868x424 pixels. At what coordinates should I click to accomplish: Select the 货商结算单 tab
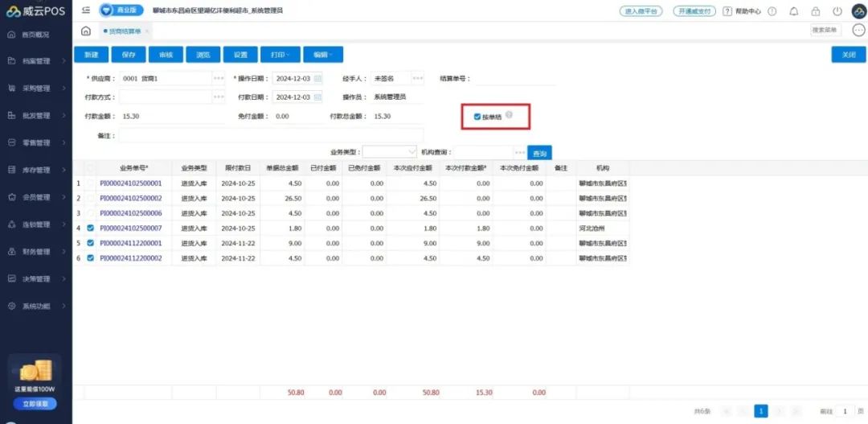(x=123, y=31)
